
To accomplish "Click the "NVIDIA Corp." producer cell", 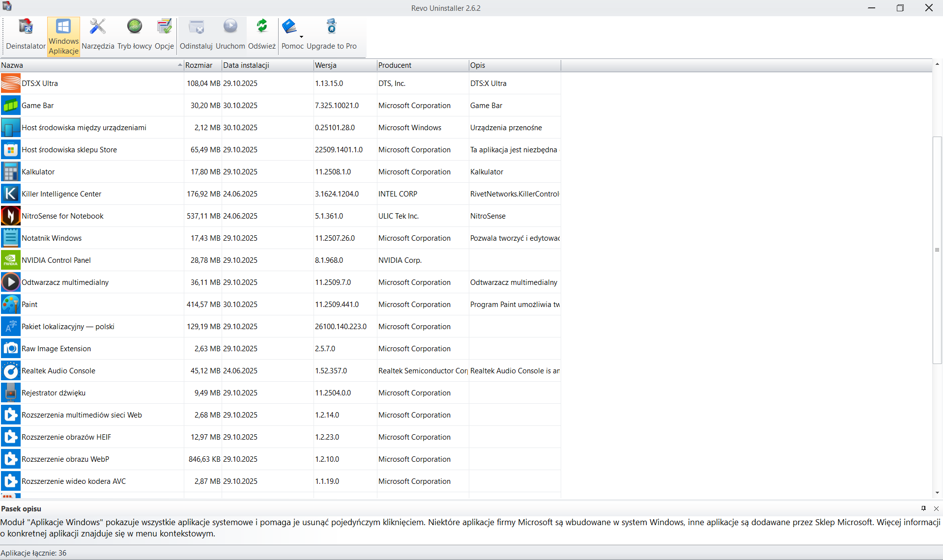I will tap(400, 260).
